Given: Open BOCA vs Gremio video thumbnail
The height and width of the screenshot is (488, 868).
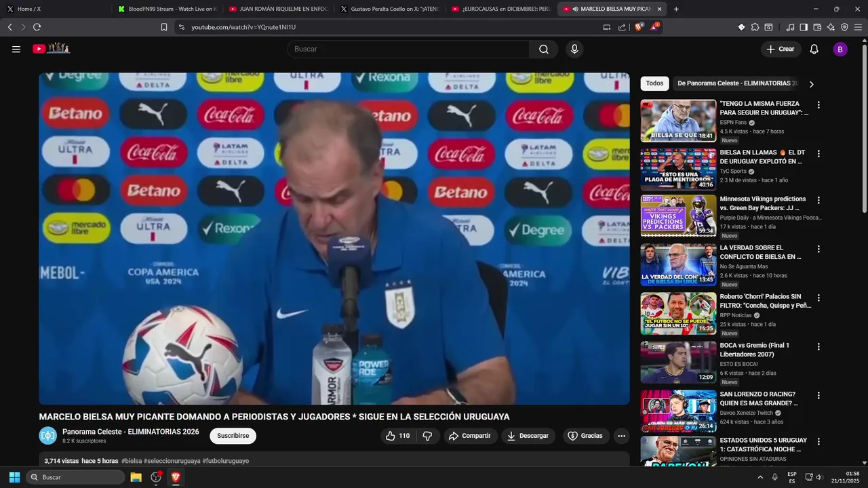Looking at the screenshot, I should point(678,363).
